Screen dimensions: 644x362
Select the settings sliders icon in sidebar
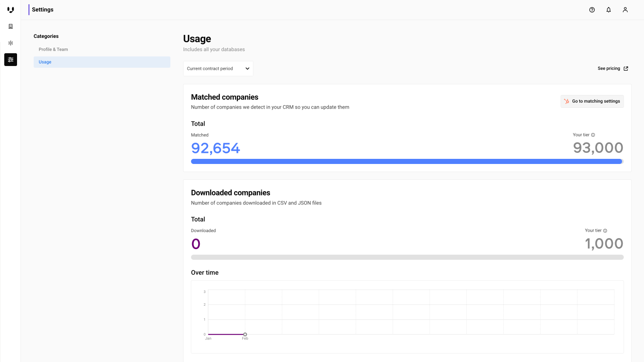tap(11, 60)
